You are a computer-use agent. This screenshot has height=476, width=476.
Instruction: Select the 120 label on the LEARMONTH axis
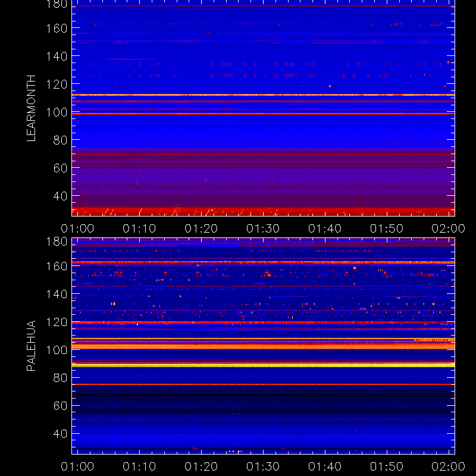pos(57,84)
